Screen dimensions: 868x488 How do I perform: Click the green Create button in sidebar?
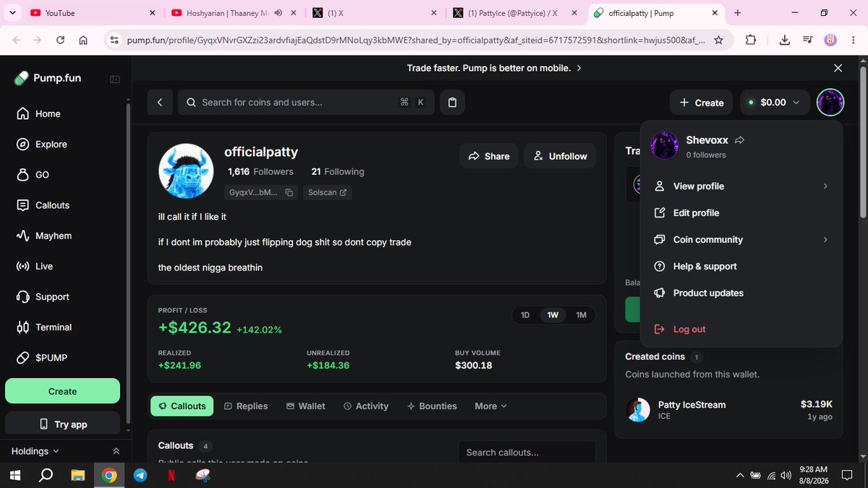coord(62,391)
